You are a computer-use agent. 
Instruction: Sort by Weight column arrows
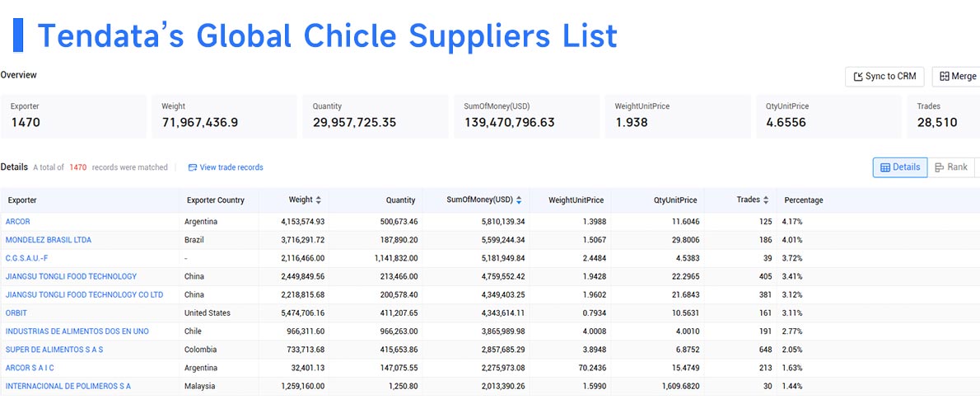tap(318, 200)
